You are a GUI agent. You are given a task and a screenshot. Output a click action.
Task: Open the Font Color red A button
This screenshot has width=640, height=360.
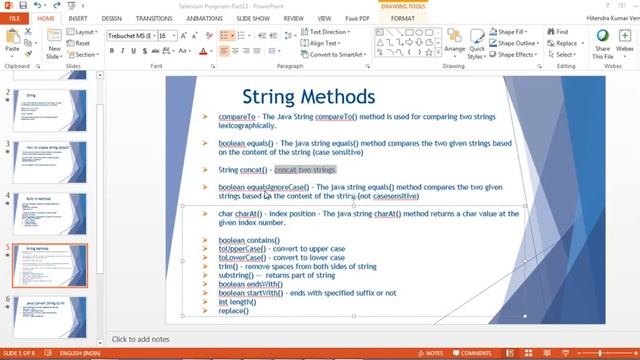[203, 51]
